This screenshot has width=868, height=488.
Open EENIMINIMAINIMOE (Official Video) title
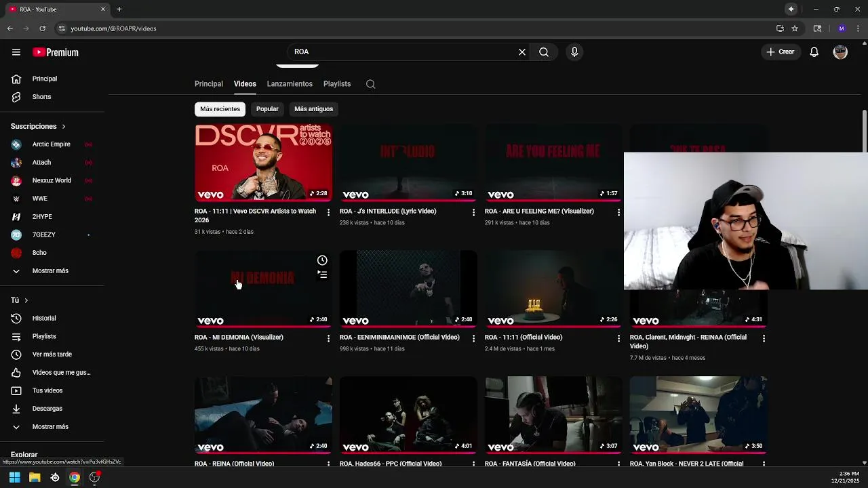point(399,338)
